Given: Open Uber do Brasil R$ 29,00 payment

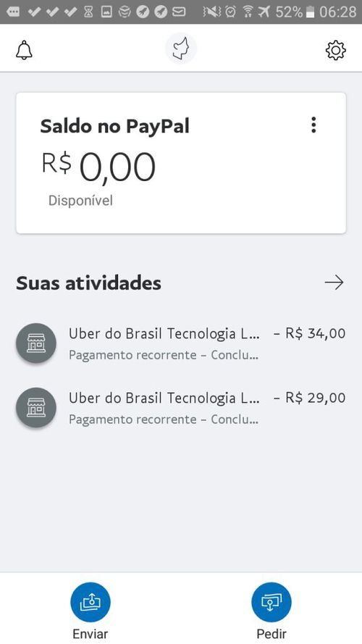Looking at the screenshot, I should click(180, 408).
